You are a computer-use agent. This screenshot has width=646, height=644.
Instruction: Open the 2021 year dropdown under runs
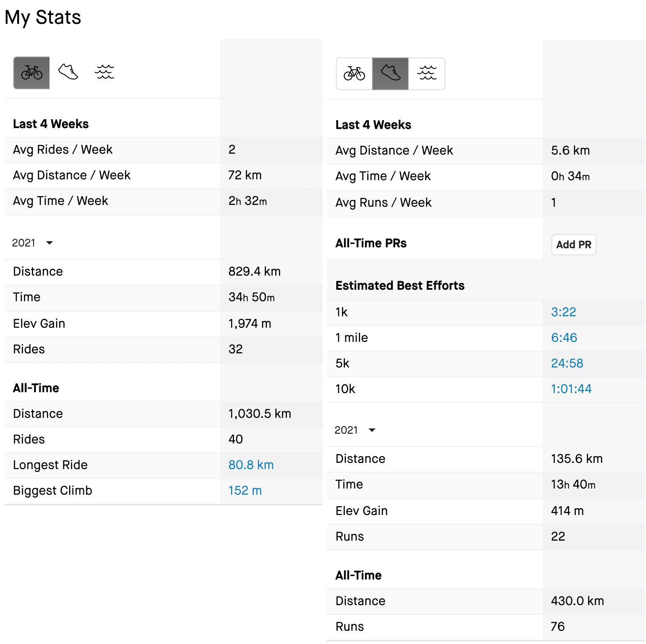point(355,430)
